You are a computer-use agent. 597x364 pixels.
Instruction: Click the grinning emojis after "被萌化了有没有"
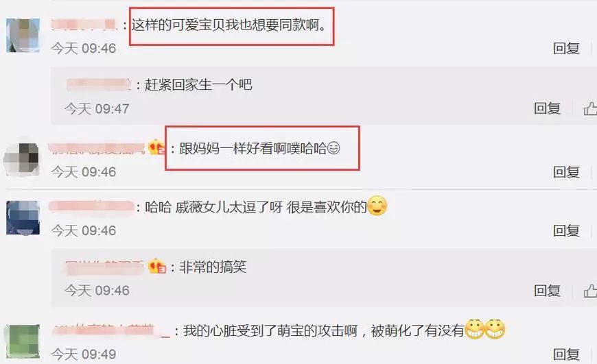point(484,328)
